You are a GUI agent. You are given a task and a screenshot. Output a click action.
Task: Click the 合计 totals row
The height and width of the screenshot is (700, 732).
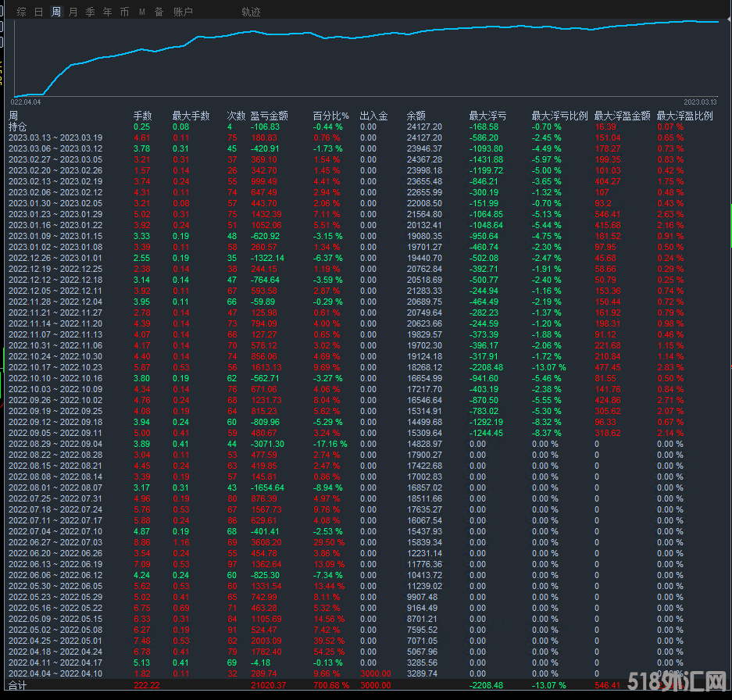point(18,685)
